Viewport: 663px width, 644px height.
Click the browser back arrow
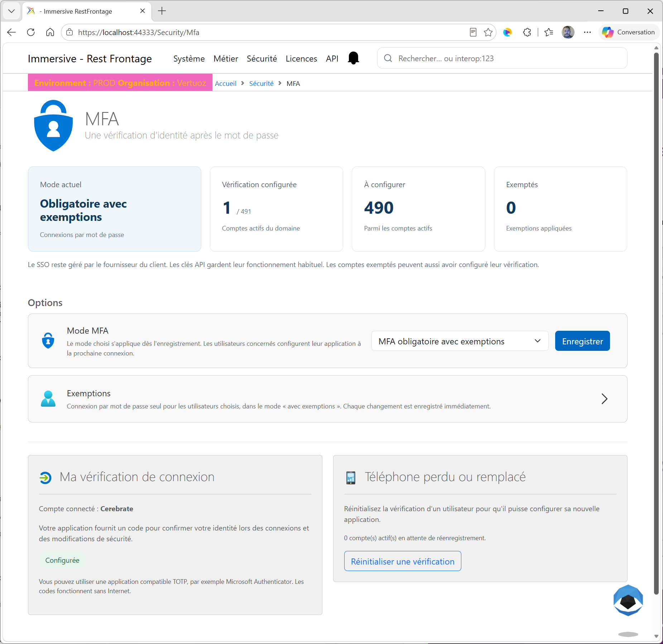pos(11,32)
